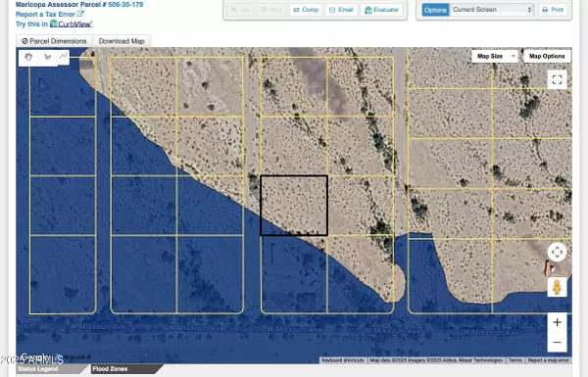Select the polyline draw tool on map
This screenshot has height=377, width=588.
(x=64, y=57)
